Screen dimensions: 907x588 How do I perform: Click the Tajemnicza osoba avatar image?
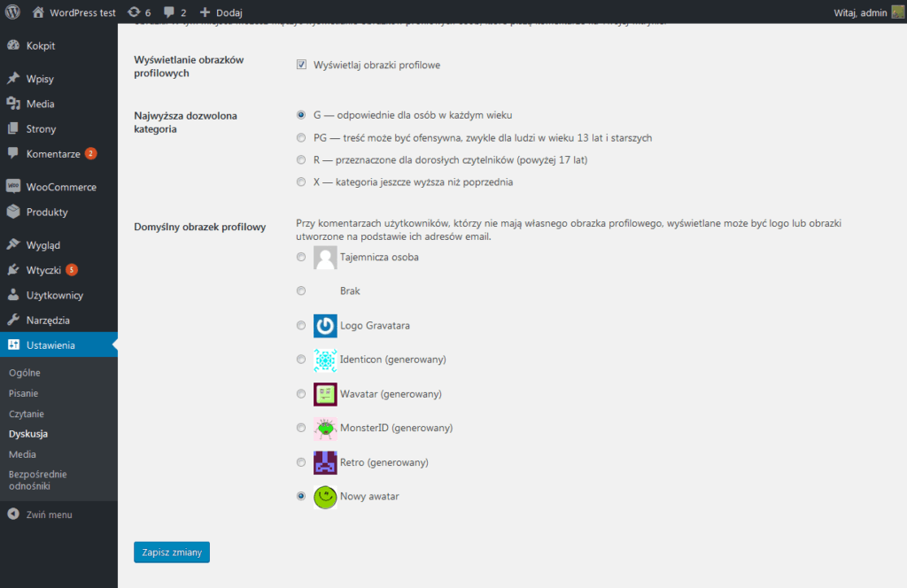pos(325,258)
